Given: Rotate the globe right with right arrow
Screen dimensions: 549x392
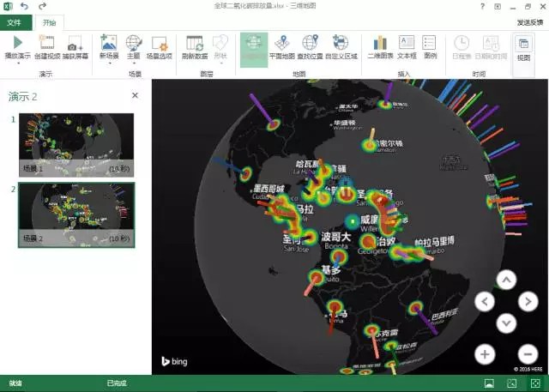Looking at the screenshot, I should 528,301.
